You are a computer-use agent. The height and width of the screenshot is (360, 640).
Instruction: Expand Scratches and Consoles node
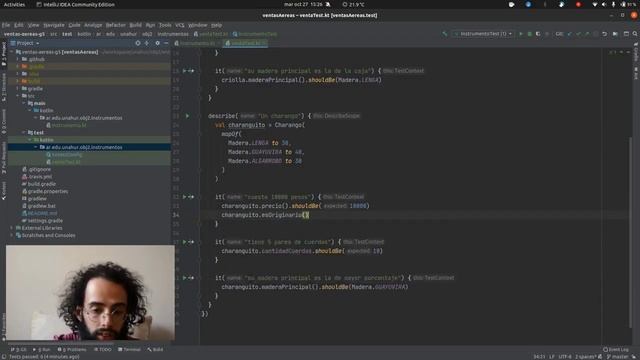coord(12,236)
